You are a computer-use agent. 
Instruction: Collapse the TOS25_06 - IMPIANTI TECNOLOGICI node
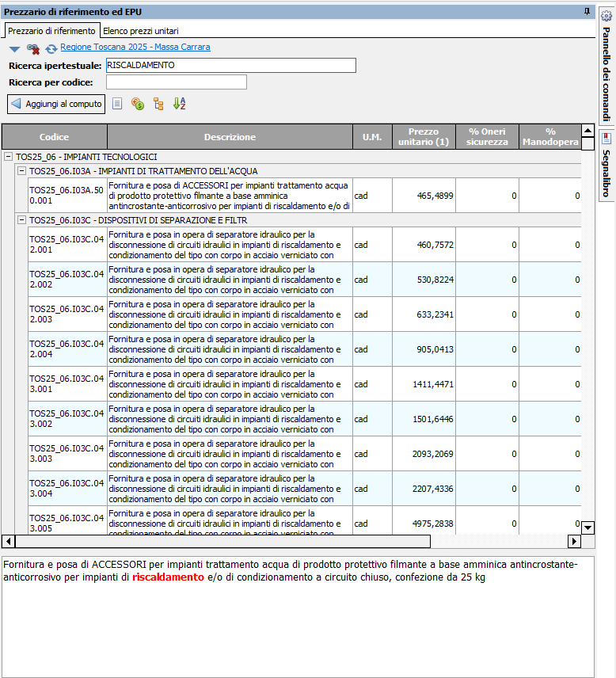click(x=9, y=157)
